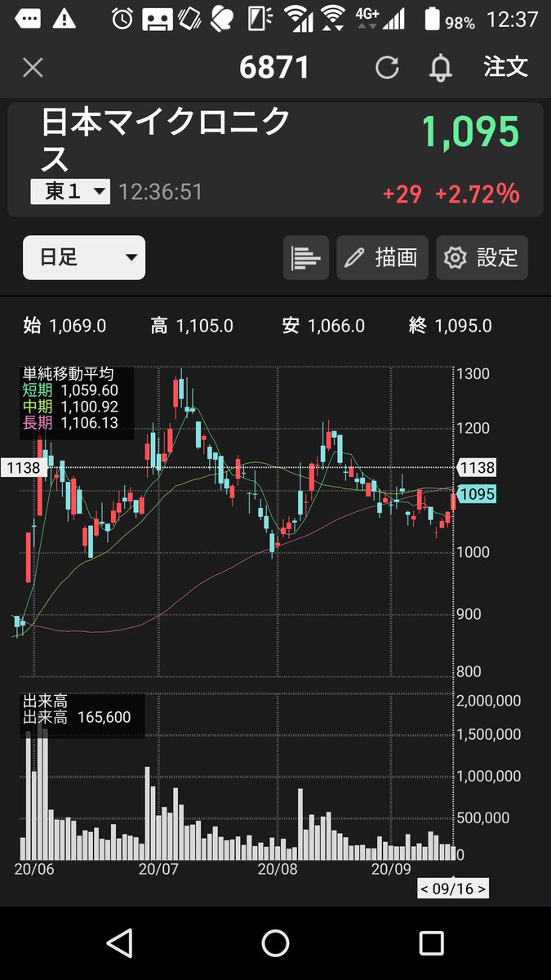Viewport: 551px width, 980px height.
Task: Tap the 終 1,095.0 close price
Action: point(451,326)
